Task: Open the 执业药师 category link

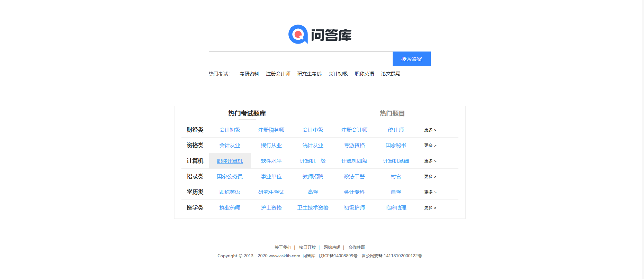Action: coord(230,208)
